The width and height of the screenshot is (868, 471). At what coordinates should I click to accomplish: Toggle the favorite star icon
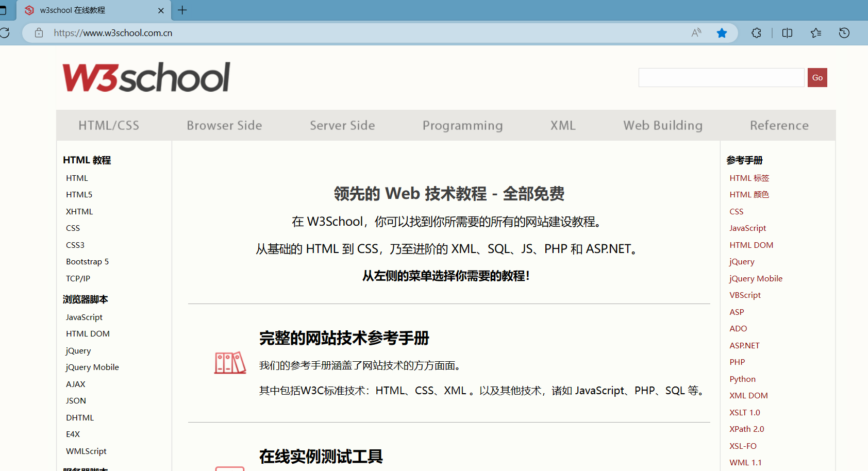point(722,33)
